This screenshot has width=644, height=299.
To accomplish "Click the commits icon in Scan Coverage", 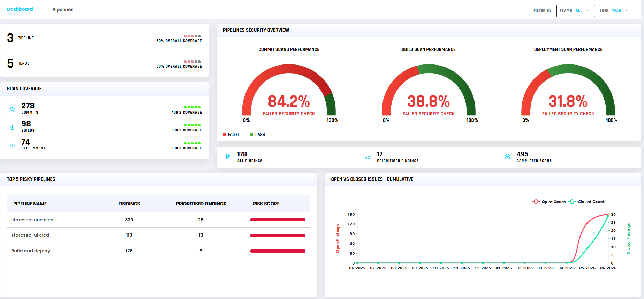I will tap(12, 109).
